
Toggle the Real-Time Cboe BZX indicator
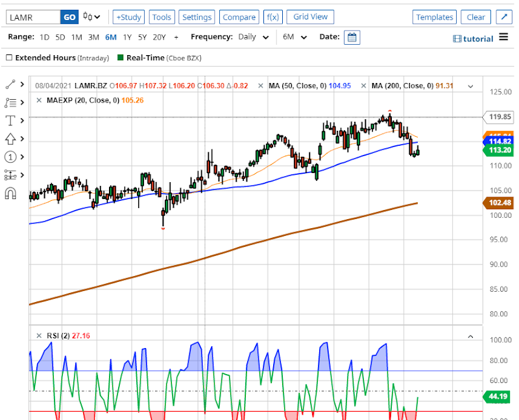[121, 58]
